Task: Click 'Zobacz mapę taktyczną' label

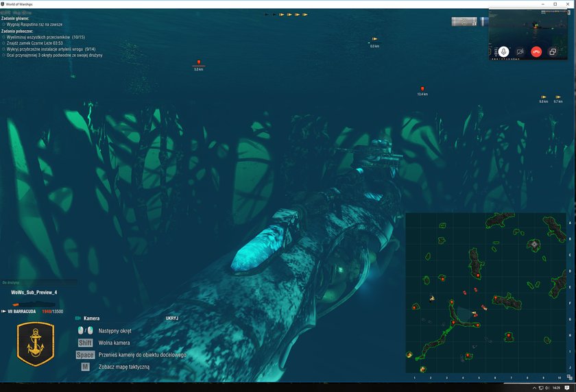Action: (x=124, y=367)
